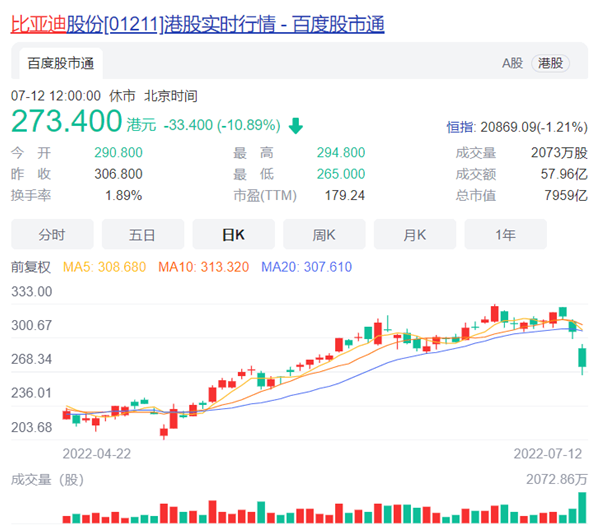Click the current price 273.400
591x531 pixels.
(66, 121)
